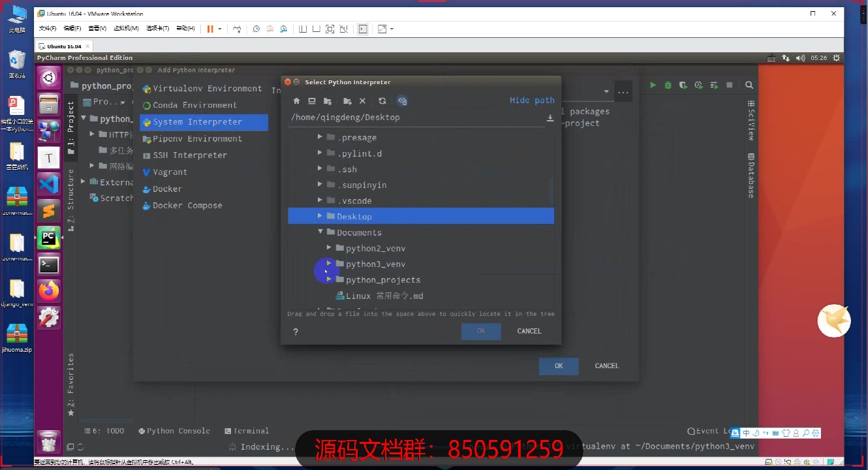Toggle show hidden files and directories
This screenshot has height=470, width=868.
click(402, 101)
